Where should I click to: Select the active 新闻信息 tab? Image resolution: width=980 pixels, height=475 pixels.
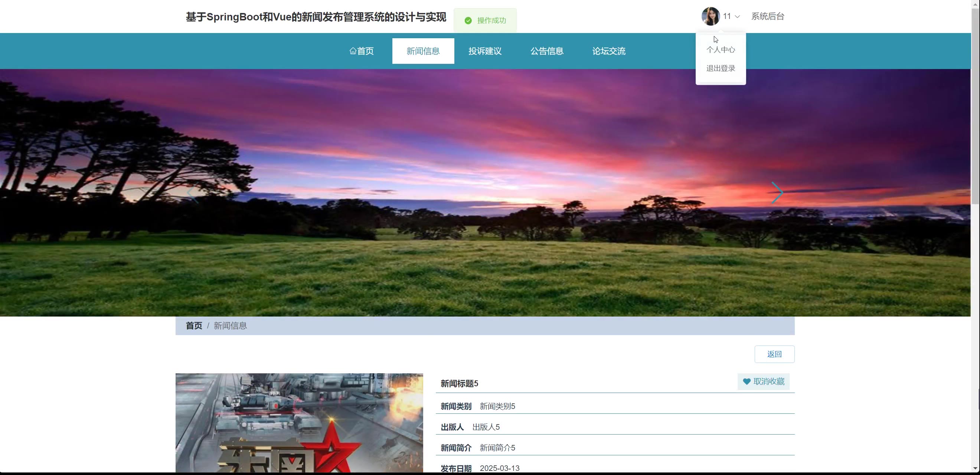(423, 51)
